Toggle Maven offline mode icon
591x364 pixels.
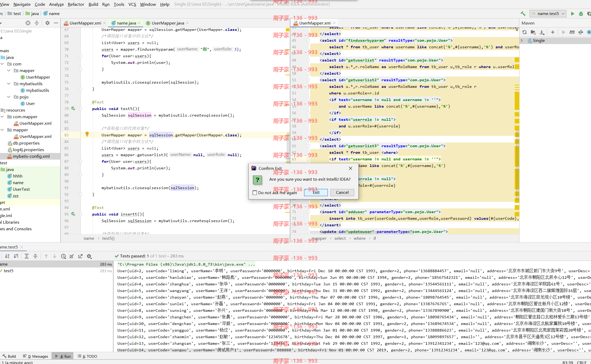(x=581, y=32)
